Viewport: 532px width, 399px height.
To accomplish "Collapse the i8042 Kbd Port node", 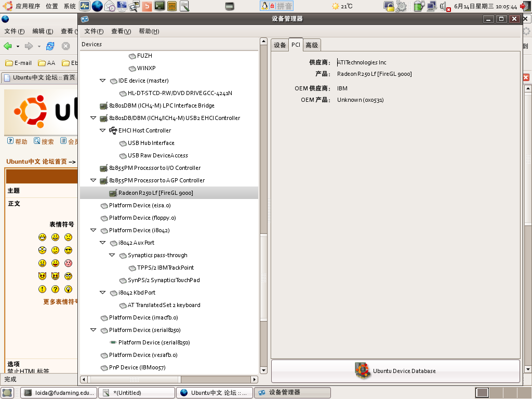I will click(102, 292).
